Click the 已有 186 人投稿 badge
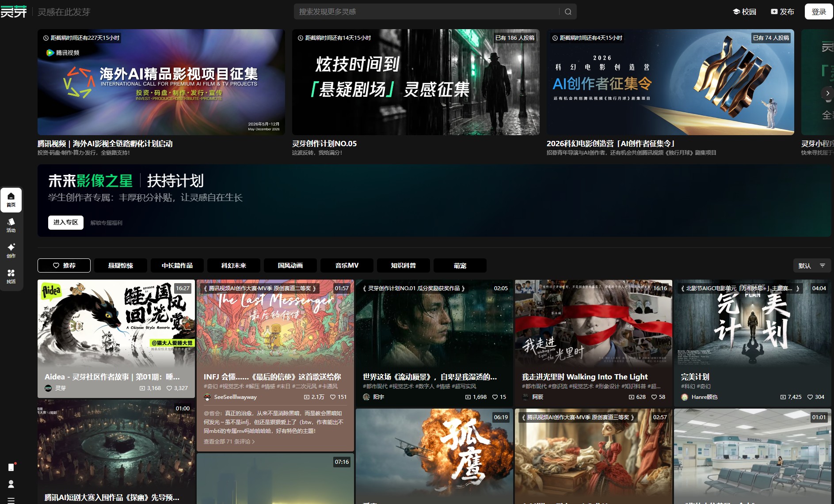Viewport: 834px width, 504px height. pyautogui.click(x=515, y=38)
